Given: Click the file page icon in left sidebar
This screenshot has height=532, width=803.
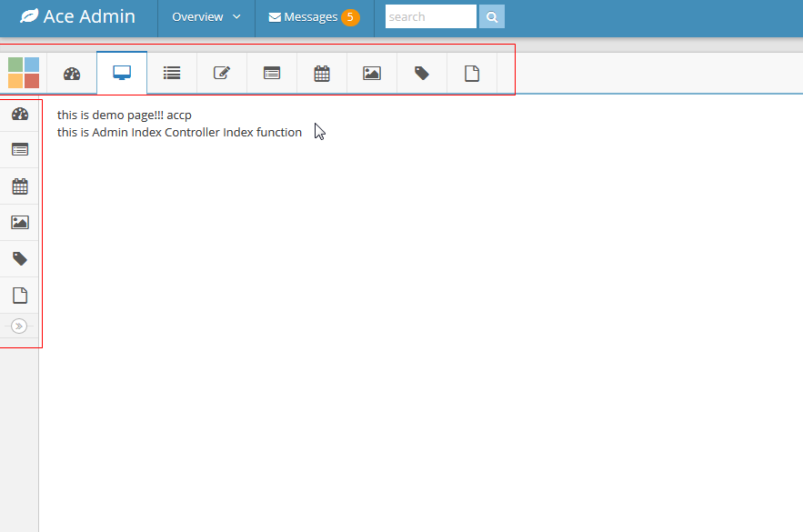Looking at the screenshot, I should tap(19, 295).
